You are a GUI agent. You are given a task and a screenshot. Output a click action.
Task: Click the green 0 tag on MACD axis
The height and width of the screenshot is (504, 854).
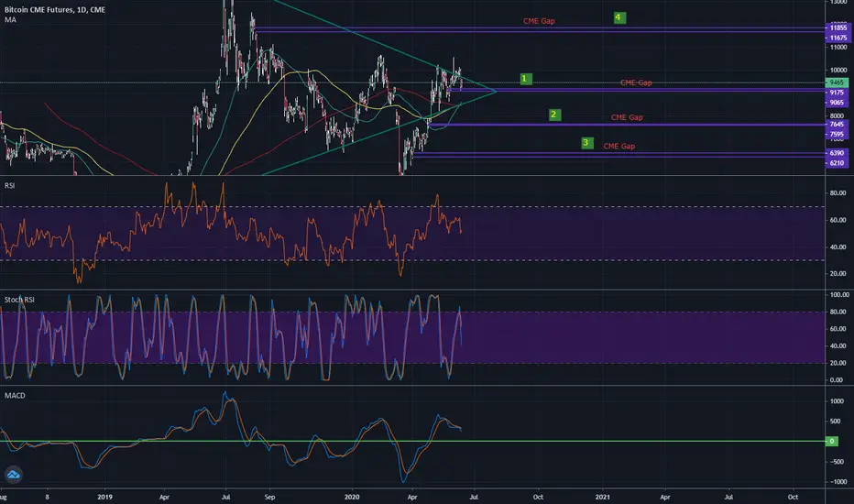[832, 442]
